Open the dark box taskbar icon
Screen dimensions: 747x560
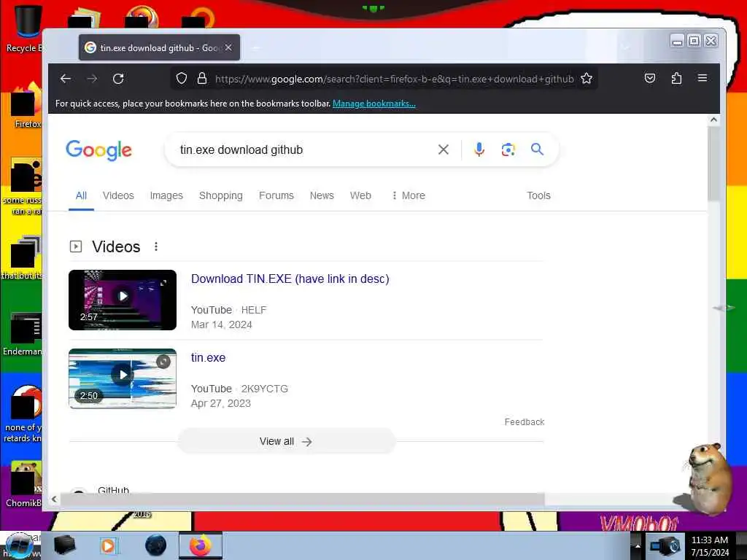pos(64,545)
